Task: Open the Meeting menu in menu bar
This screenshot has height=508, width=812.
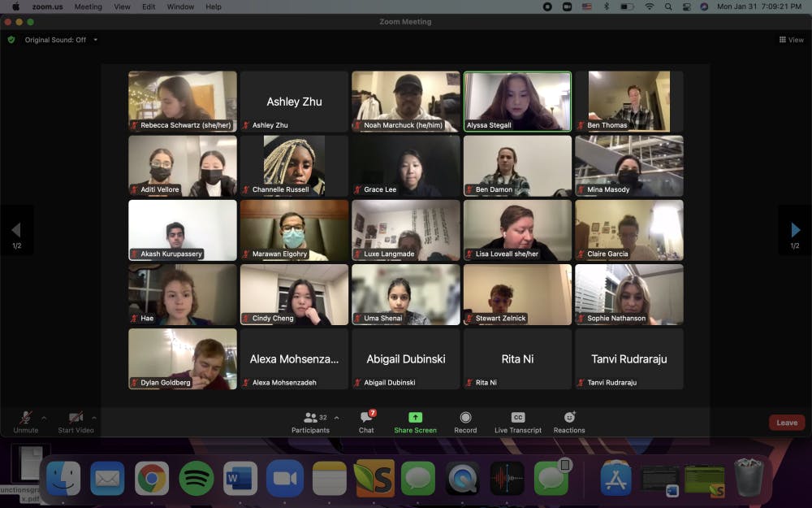Action: 89,7
